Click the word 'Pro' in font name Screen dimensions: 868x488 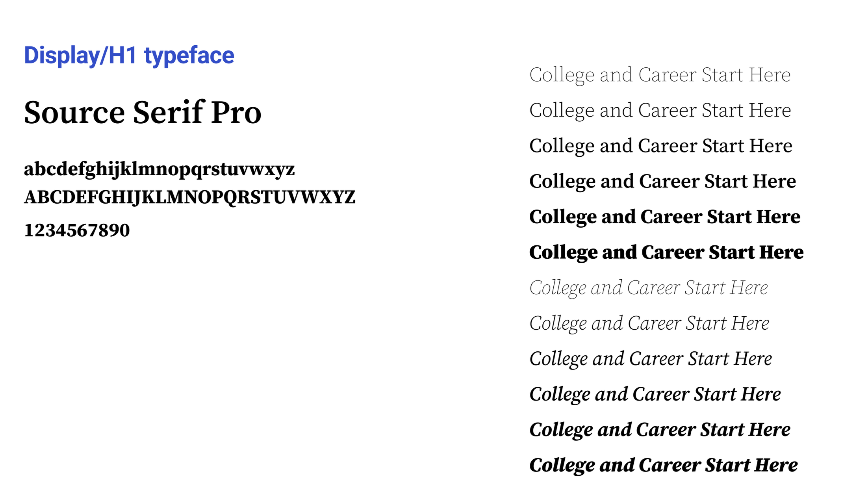coord(236,113)
